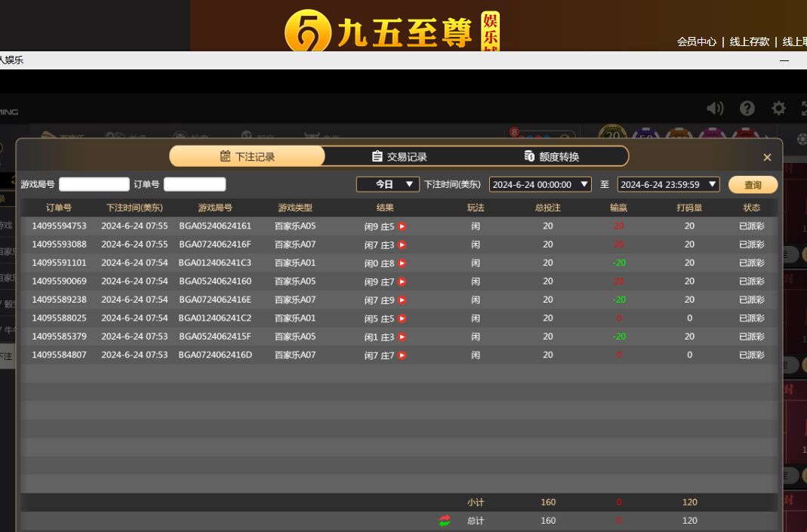Switch to the 额度转换 tab
The width and height of the screenshot is (807, 532).
point(552,157)
